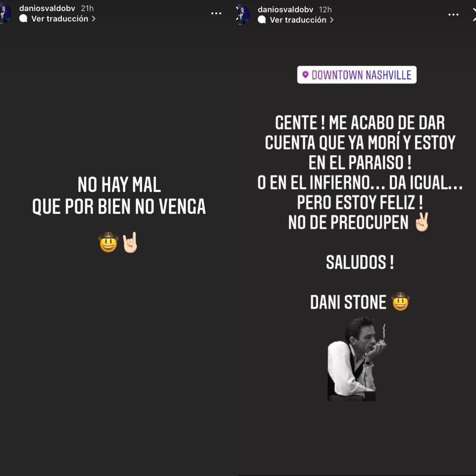Tap the left story profile avatar

[5, 13]
